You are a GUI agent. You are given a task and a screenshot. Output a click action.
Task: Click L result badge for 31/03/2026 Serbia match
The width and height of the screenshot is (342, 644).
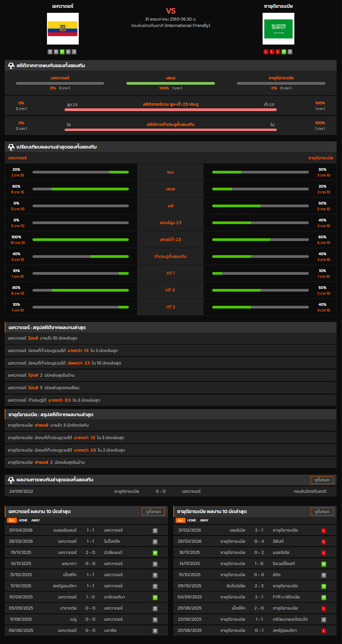pos(324,531)
